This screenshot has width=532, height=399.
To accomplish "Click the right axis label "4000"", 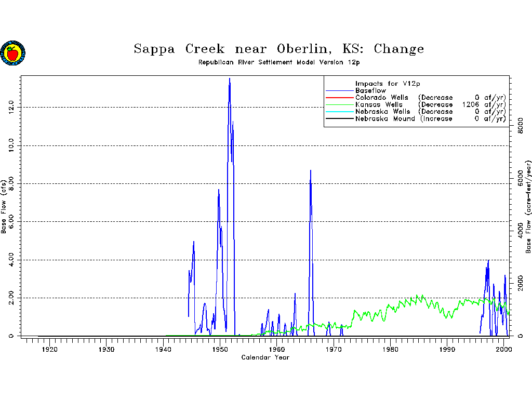I will coord(520,231).
